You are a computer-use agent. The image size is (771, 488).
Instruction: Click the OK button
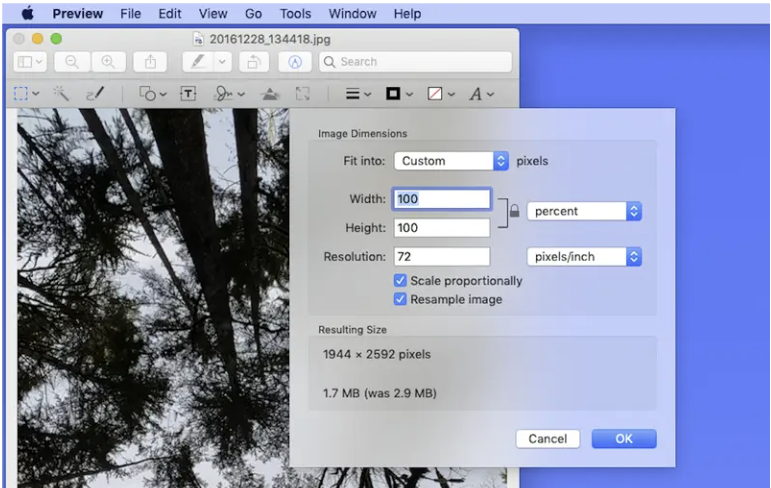pyautogui.click(x=624, y=439)
